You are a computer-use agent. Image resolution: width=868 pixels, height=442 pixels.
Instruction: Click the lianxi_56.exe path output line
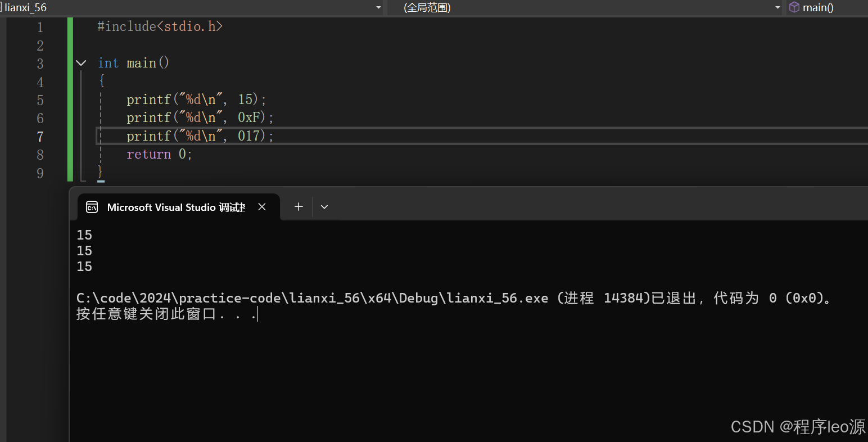455,298
